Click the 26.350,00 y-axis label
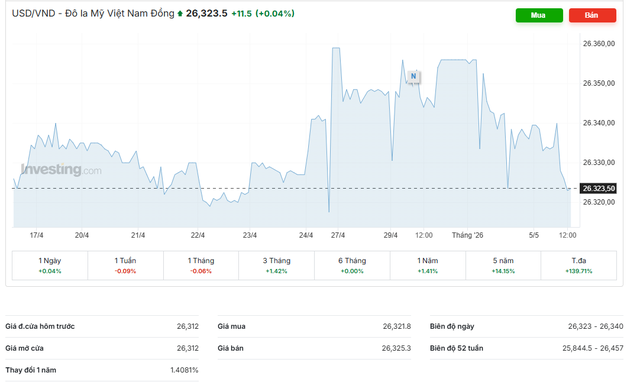 (x=599, y=83)
